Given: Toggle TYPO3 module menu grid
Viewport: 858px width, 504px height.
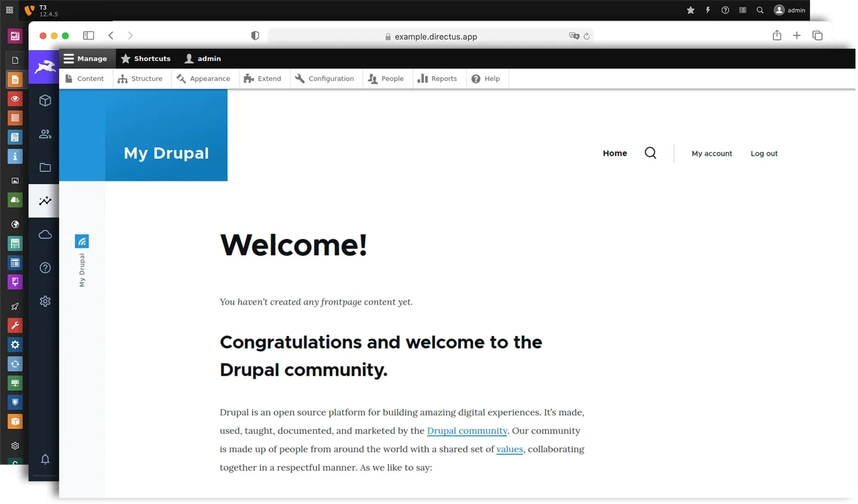Looking at the screenshot, I should [x=10, y=10].
